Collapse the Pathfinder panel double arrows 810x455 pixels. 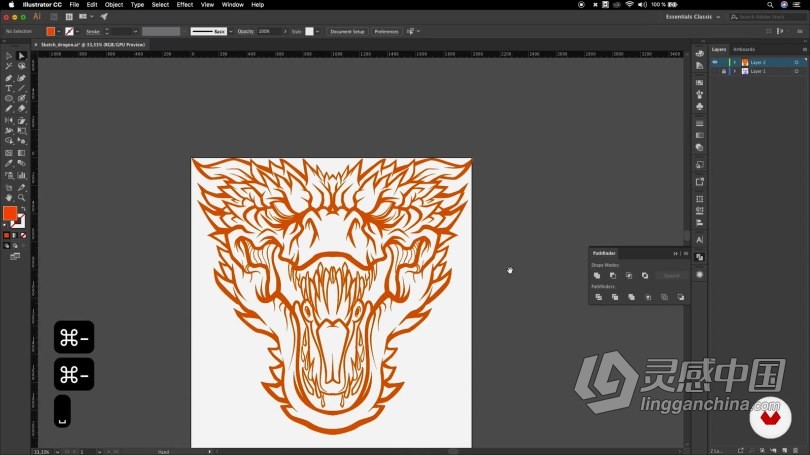tap(675, 254)
